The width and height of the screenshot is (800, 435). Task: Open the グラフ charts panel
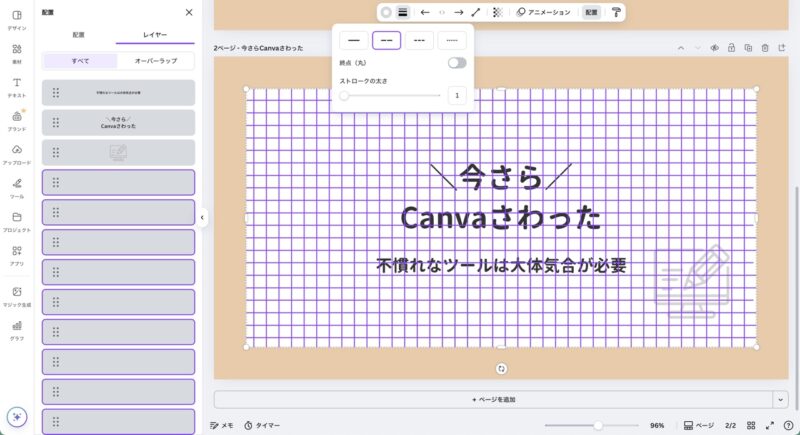pos(17,330)
